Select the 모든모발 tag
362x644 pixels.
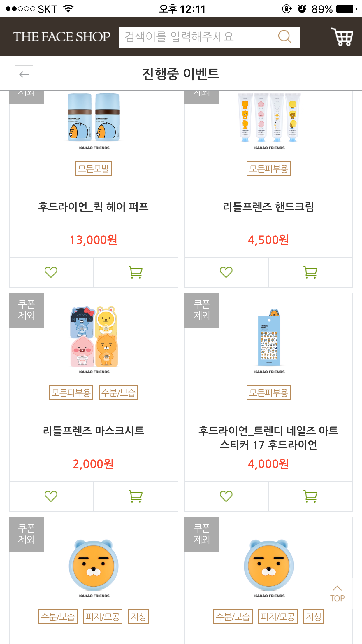click(93, 169)
